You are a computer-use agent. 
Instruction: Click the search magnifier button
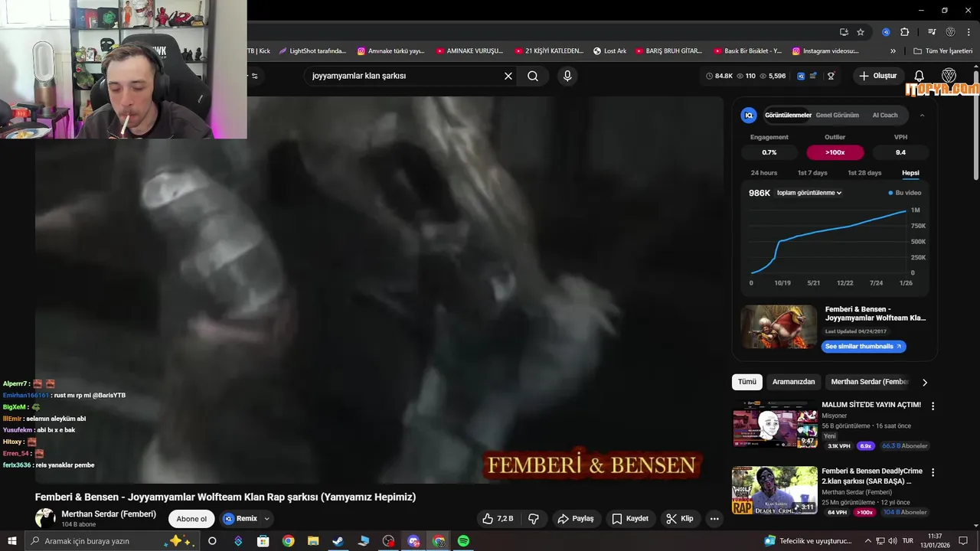click(533, 76)
